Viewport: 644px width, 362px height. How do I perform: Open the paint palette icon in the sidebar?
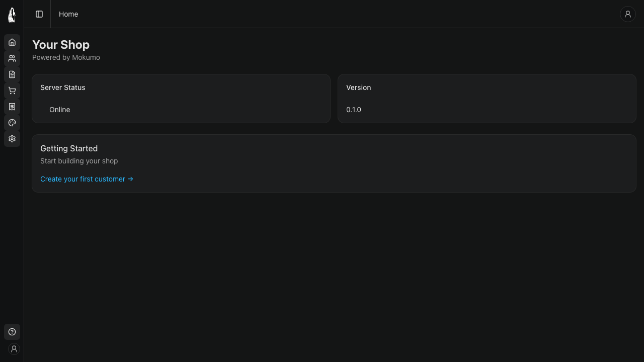tap(12, 123)
